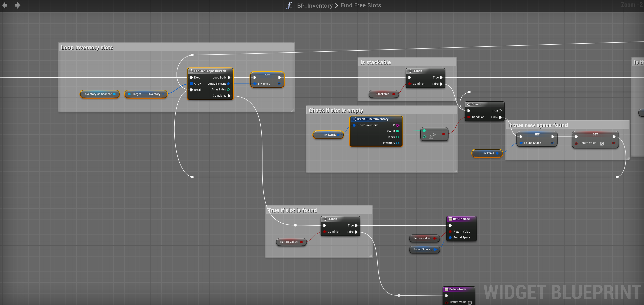Click the magenta ID output pin
The image size is (644, 305).
click(398, 125)
